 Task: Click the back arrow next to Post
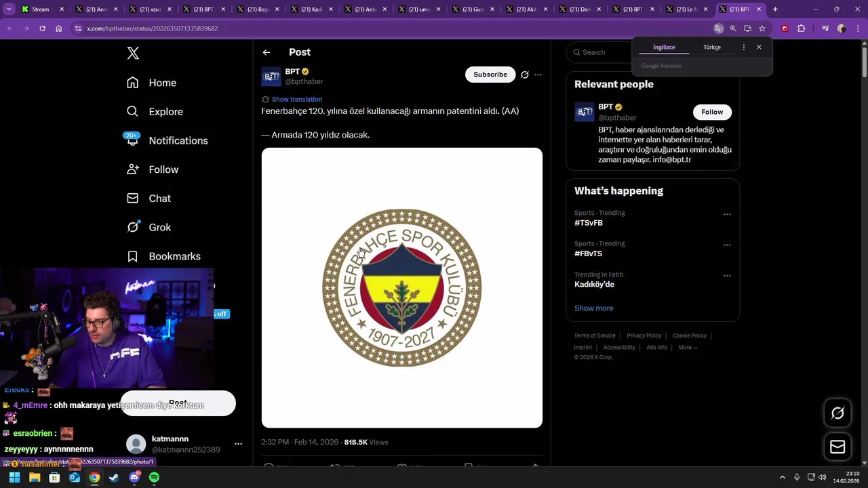click(x=267, y=52)
